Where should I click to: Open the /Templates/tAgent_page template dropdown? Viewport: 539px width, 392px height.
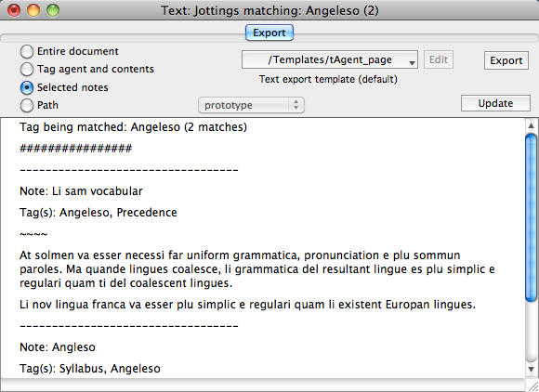point(330,59)
